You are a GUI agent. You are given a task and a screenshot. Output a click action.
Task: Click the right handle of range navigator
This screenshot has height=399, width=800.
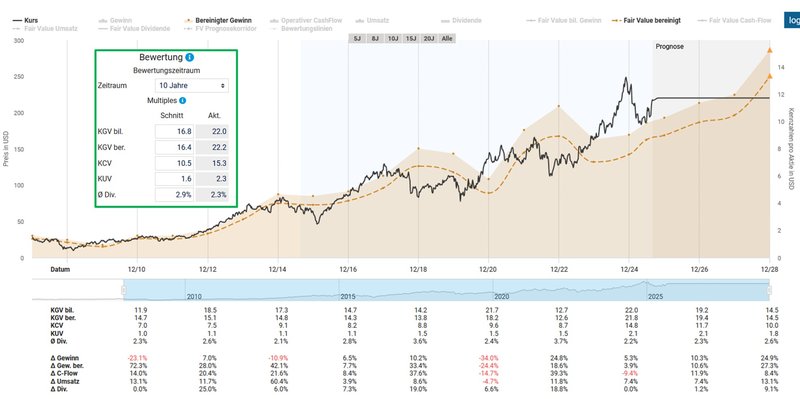(x=769, y=290)
